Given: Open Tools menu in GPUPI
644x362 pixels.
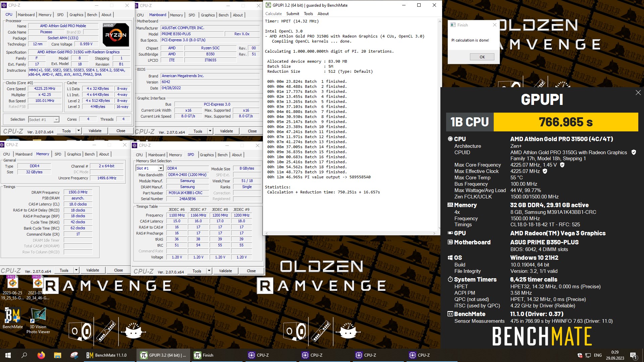Looking at the screenshot, I should point(308,14).
